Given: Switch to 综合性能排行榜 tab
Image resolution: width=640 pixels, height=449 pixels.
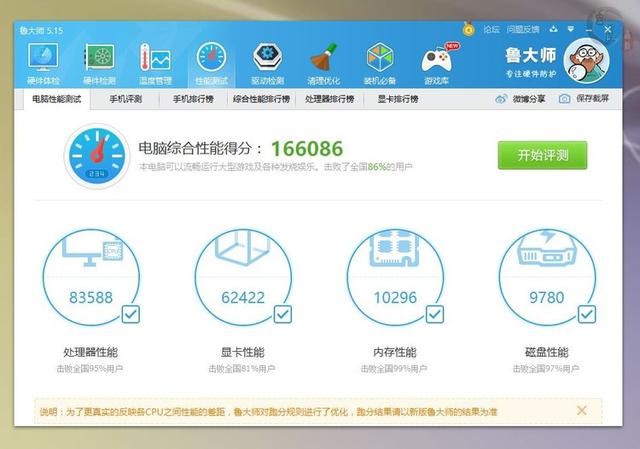Looking at the screenshot, I should tap(261, 99).
